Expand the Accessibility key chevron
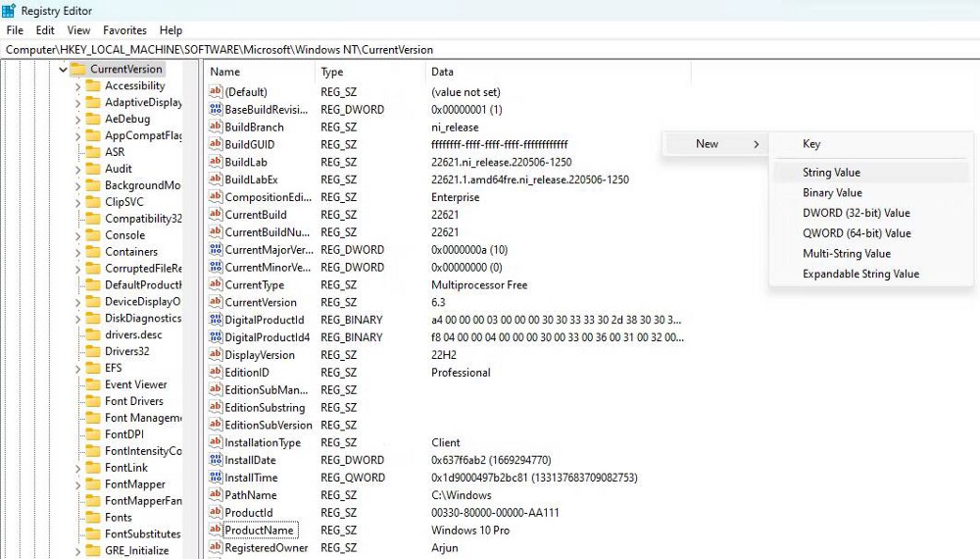Image resolution: width=980 pixels, height=559 pixels. 78,86
